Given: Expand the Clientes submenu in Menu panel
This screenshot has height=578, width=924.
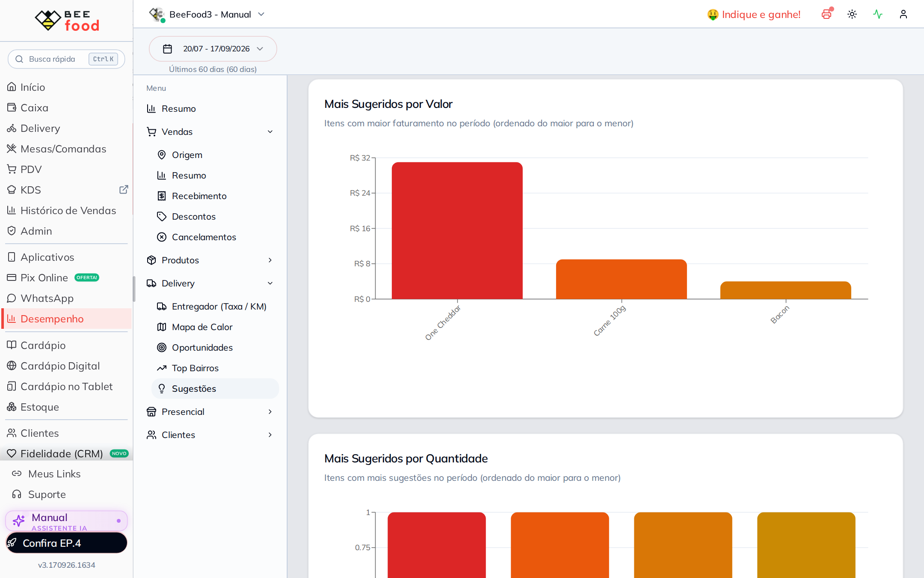Looking at the screenshot, I should point(210,435).
